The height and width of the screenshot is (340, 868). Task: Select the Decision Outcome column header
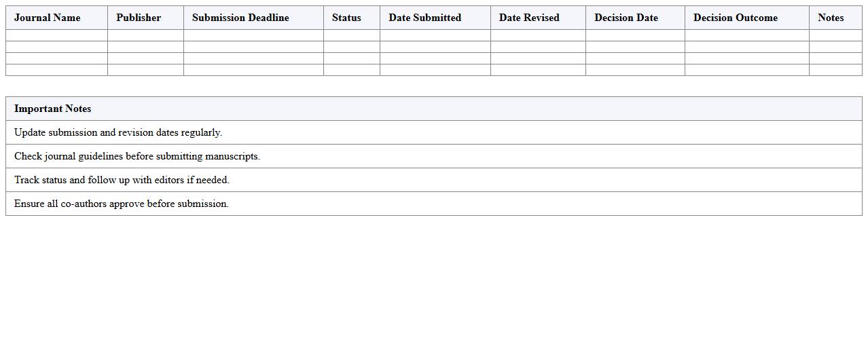(736, 18)
